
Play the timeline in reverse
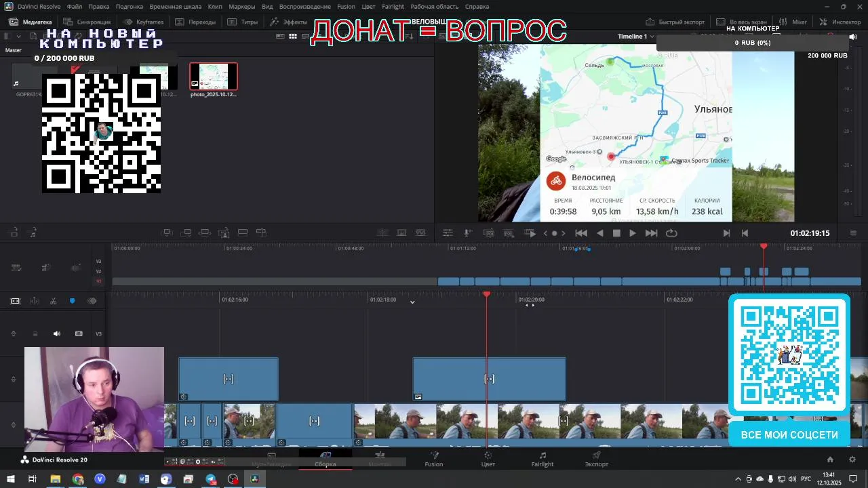(599, 233)
